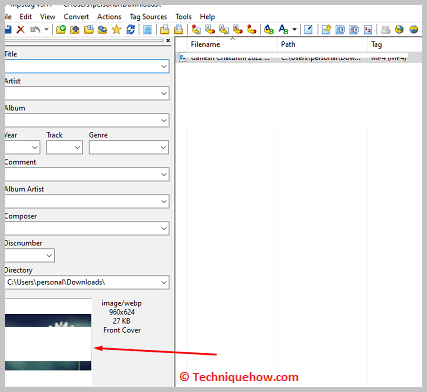
Task: Click the Tag to Tag converter icon
Action: 252,30
